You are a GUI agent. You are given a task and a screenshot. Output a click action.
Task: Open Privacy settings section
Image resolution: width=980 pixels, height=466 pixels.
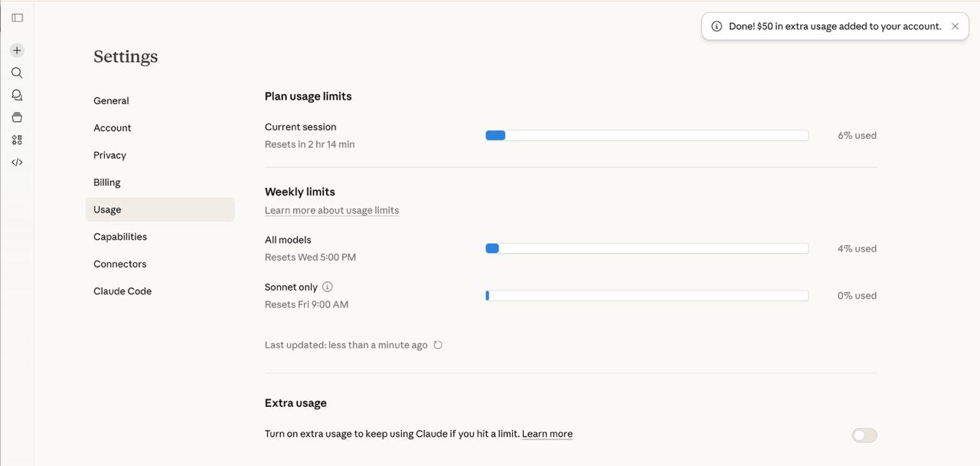click(109, 155)
